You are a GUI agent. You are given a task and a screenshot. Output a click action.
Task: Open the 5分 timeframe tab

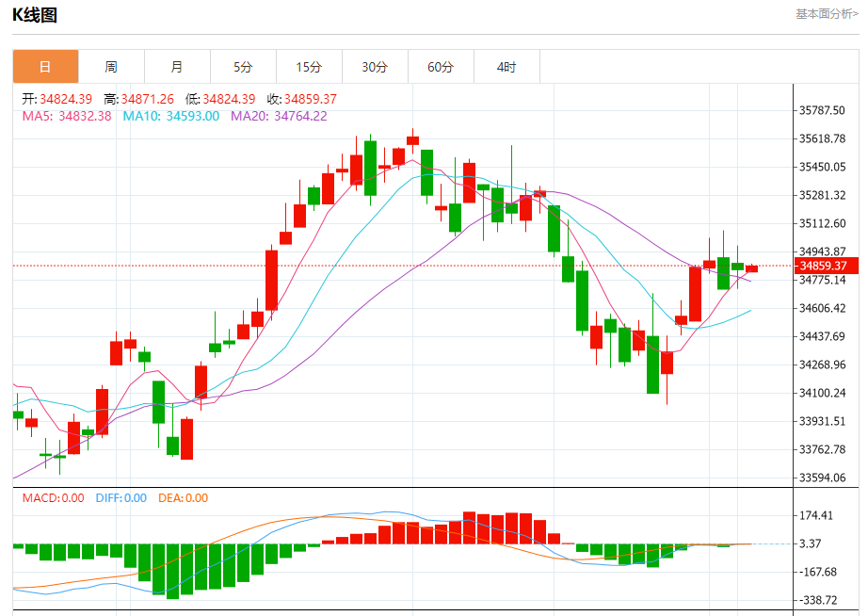243,67
